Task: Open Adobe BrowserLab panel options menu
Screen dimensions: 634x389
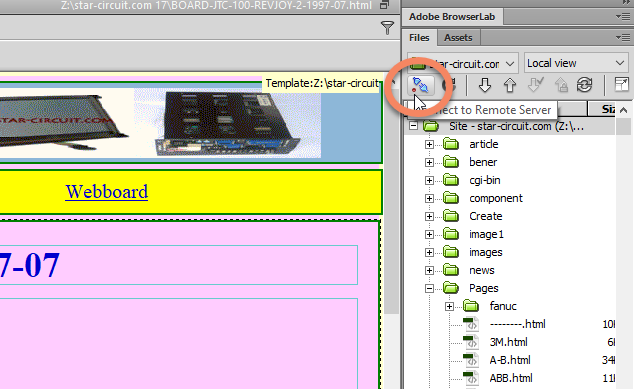Action: (623, 17)
